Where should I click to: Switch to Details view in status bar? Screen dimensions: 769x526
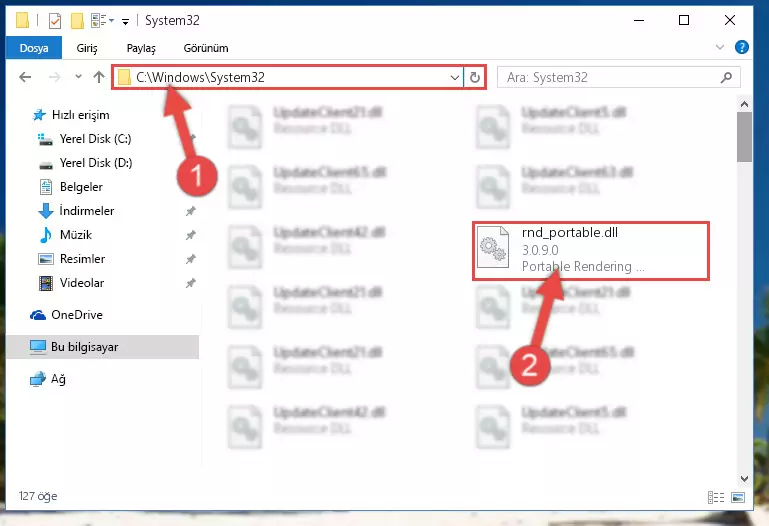click(716, 497)
